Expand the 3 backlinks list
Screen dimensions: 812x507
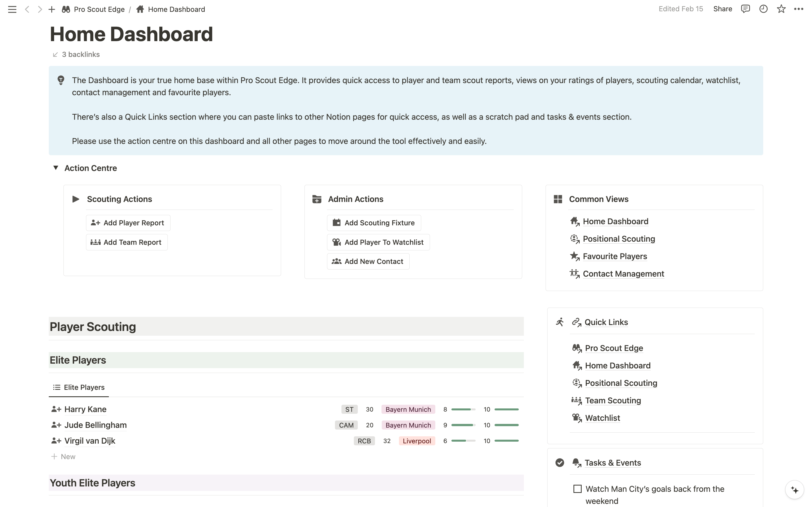(81, 54)
